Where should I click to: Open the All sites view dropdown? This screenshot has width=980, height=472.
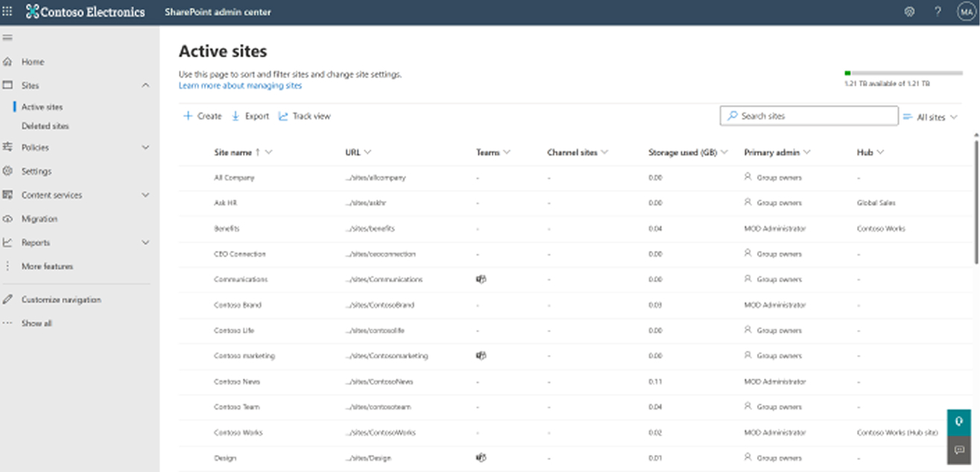pyautogui.click(x=930, y=117)
